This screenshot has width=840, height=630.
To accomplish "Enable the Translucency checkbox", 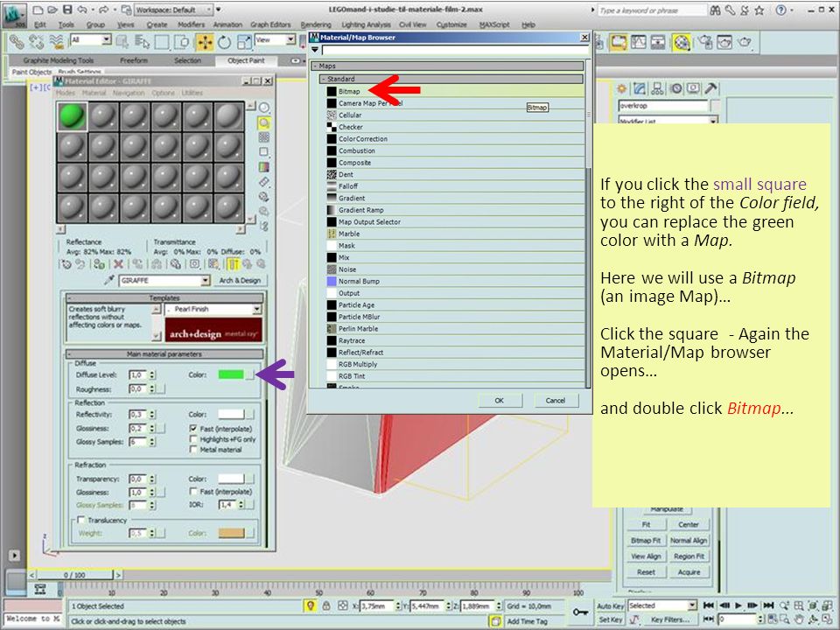I will 80,520.
